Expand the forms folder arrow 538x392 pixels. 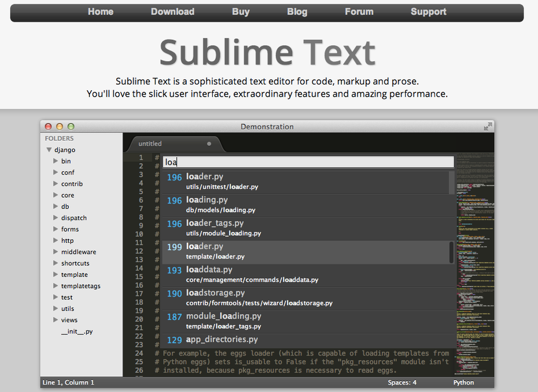pos(56,229)
